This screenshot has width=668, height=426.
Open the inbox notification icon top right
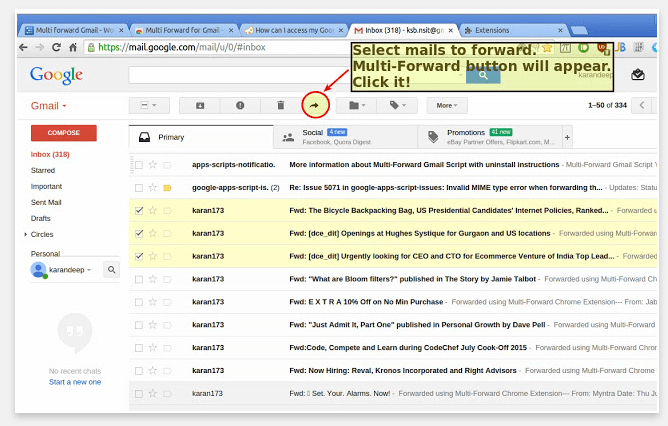(638, 75)
